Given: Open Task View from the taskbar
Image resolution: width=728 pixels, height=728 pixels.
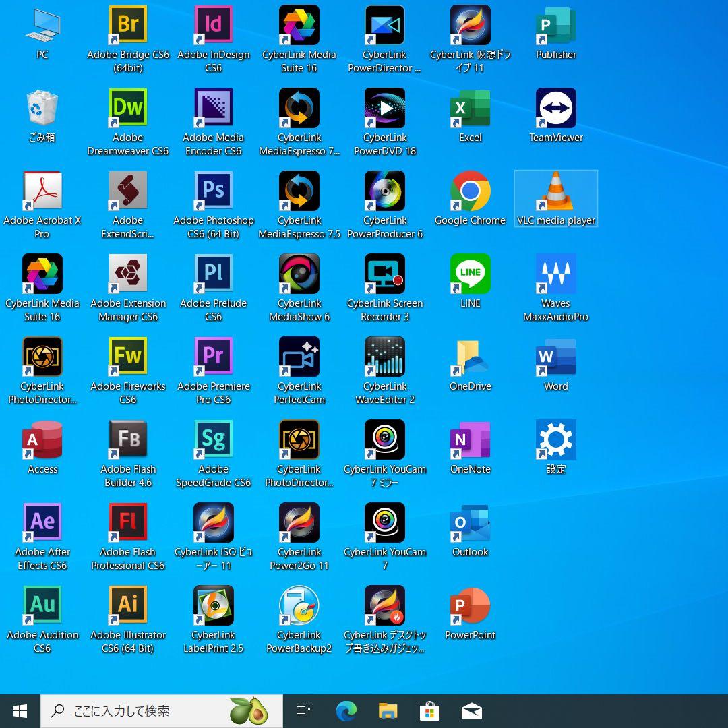Looking at the screenshot, I should click(303, 711).
